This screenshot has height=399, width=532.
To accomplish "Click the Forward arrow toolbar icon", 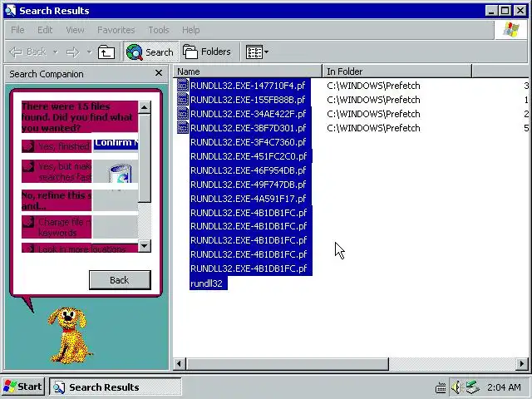I will click(x=72, y=52).
